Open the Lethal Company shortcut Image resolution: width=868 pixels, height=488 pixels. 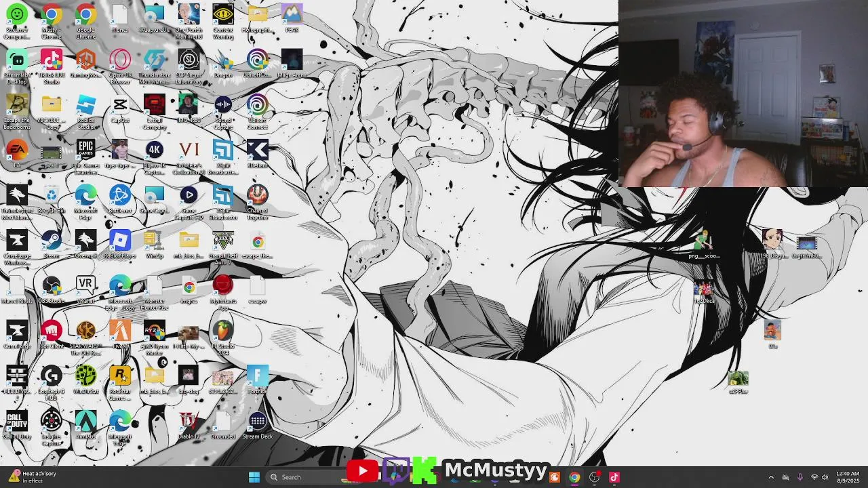[154, 112]
